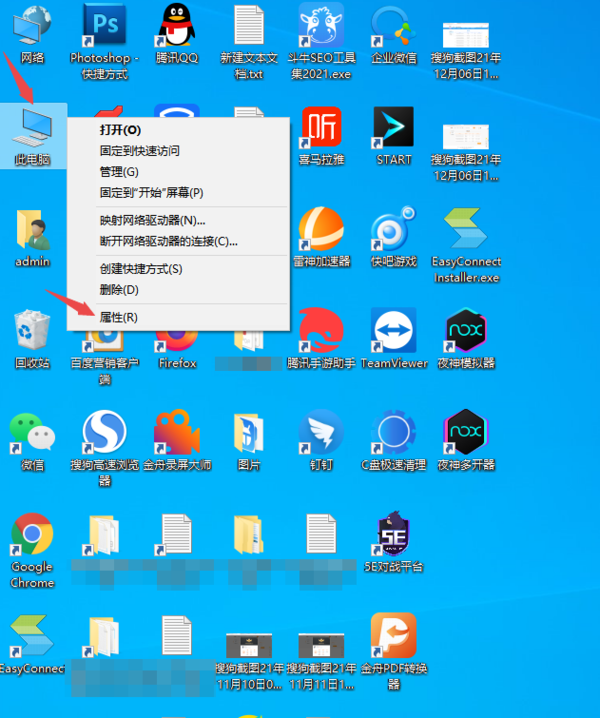Select 管理(G) from the context menu
This screenshot has width=600, height=718.
pyautogui.click(x=119, y=172)
